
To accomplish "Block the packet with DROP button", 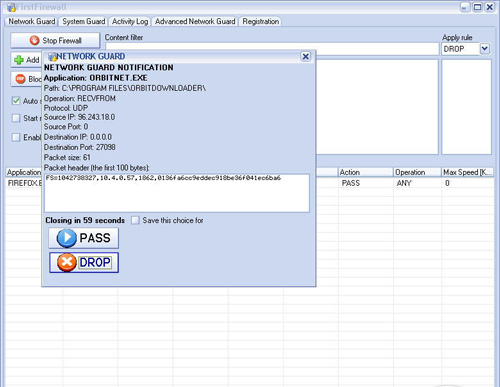I will (x=84, y=263).
